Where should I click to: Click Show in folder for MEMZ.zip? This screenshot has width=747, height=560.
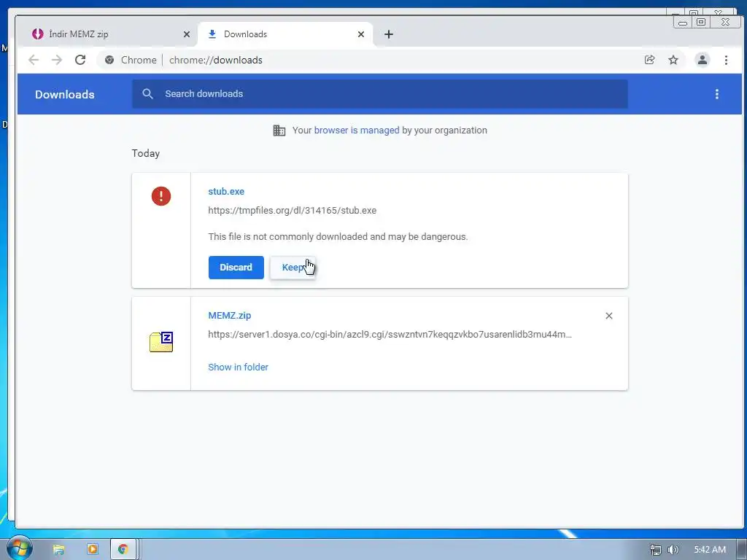pyautogui.click(x=239, y=367)
